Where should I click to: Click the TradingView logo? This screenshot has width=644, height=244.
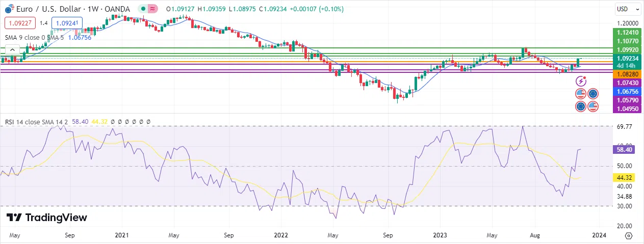tap(47, 218)
